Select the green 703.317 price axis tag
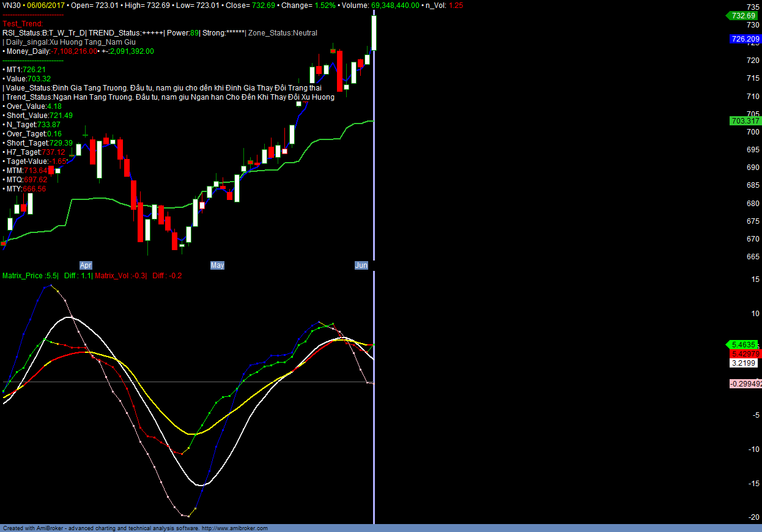The image size is (762, 532). click(745, 121)
